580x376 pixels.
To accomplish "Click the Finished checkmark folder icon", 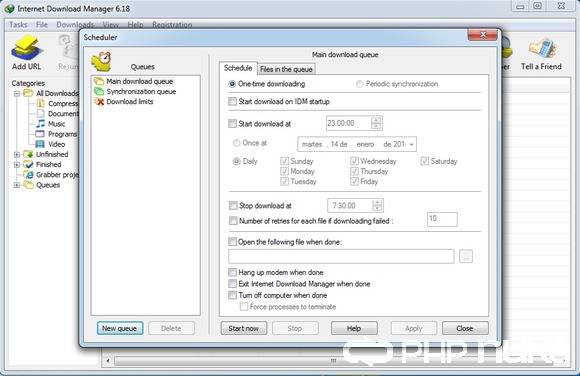I will [28, 164].
